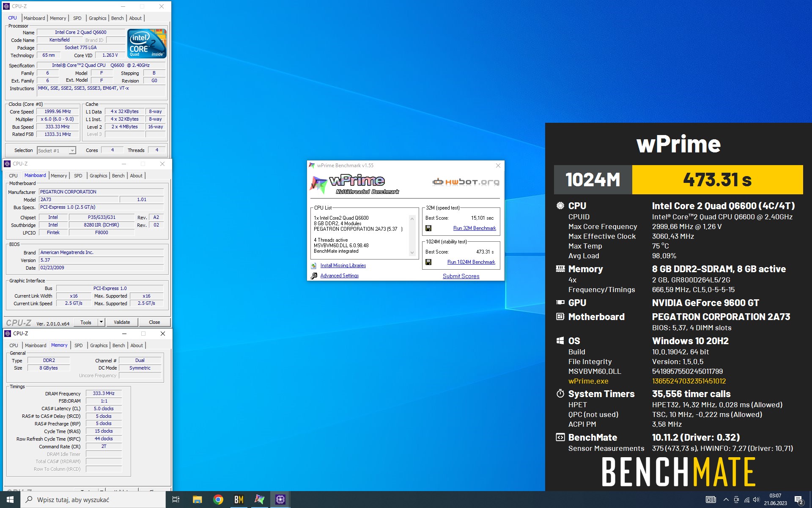Click the Tools button in CPU-Z
The width and height of the screenshot is (812, 508).
[x=86, y=322]
